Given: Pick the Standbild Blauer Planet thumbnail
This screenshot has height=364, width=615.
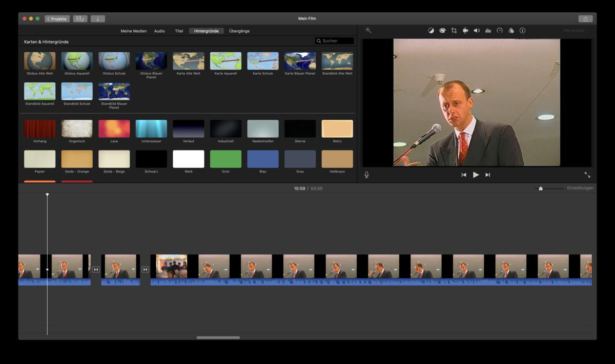Looking at the screenshot, I should click(114, 91).
